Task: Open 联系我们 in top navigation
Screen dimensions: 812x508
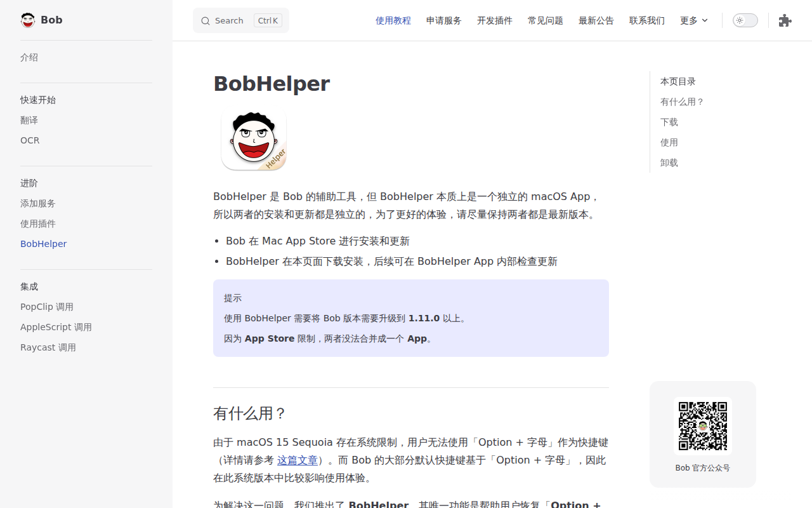Action: click(x=647, y=20)
